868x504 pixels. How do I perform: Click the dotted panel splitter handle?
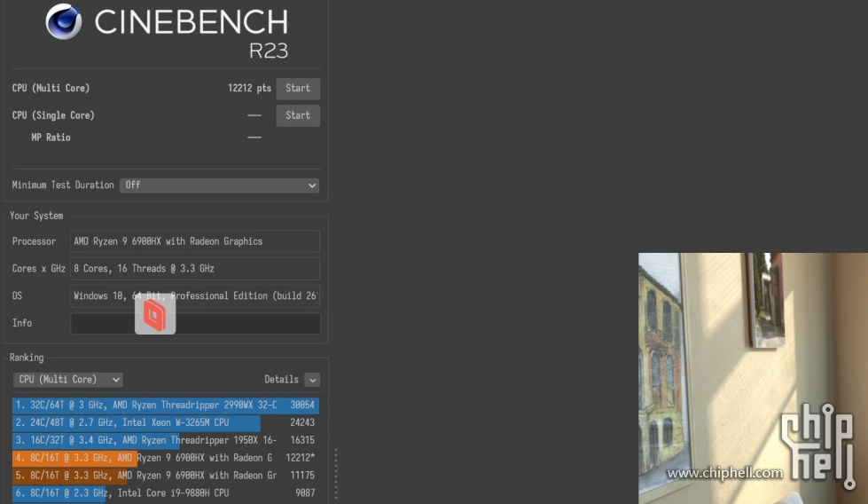pos(336,474)
